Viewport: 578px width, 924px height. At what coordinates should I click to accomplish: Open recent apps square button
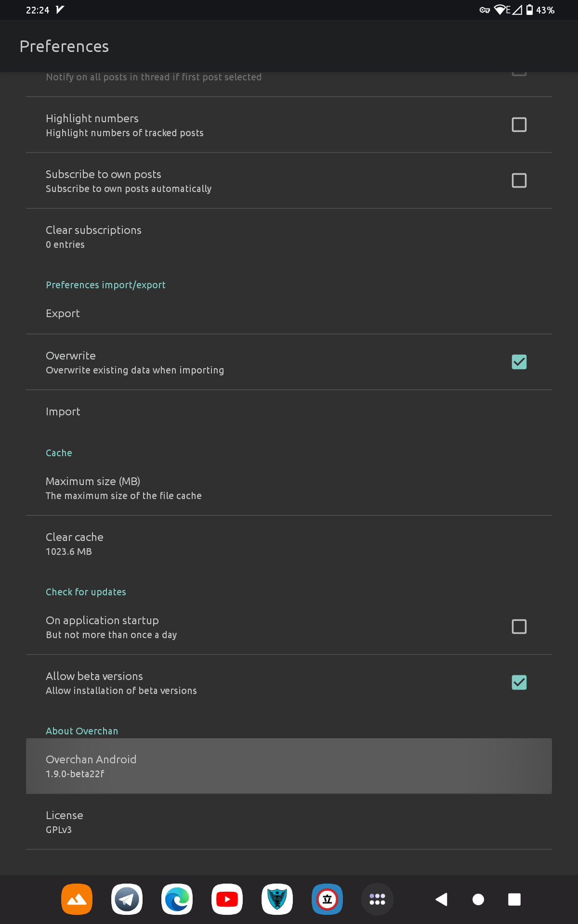point(514,899)
